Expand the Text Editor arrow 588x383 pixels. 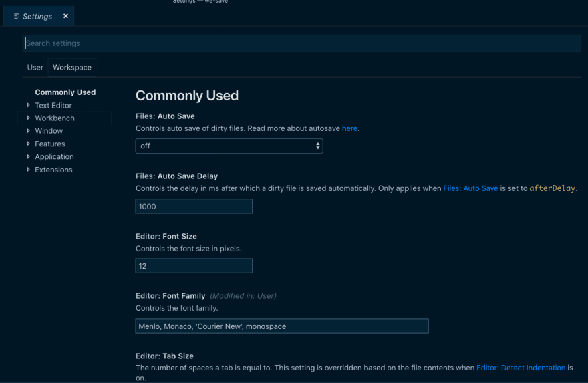[29, 105]
